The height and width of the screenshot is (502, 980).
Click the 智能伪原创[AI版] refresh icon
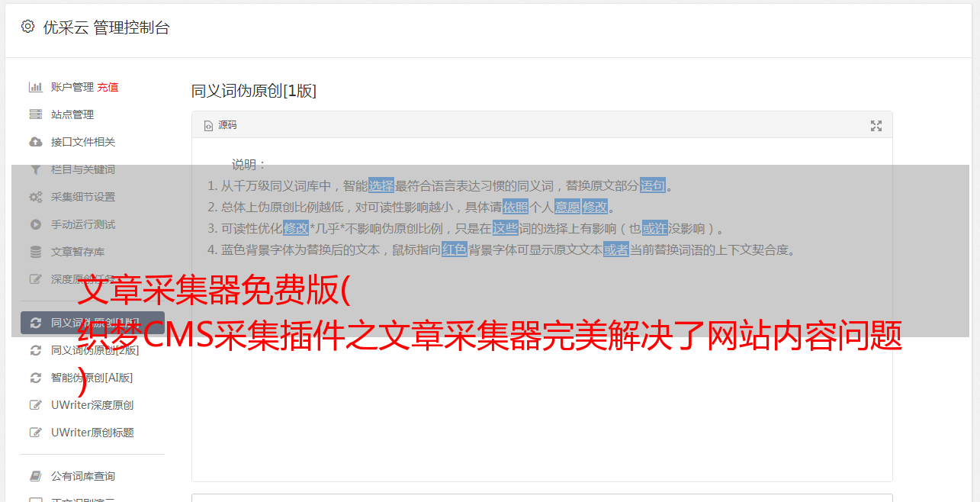pos(35,378)
